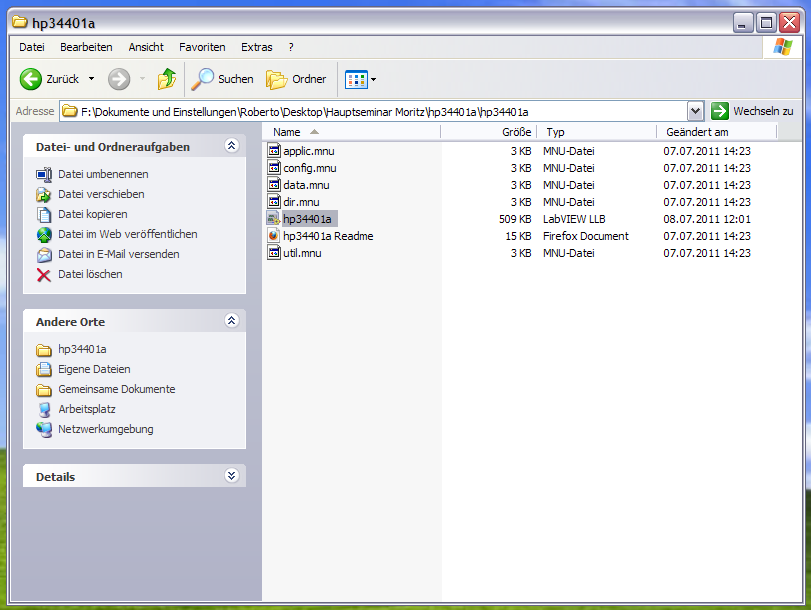811x610 pixels.
Task: Click the LabVIEW LLB type cell
Action: (574, 219)
